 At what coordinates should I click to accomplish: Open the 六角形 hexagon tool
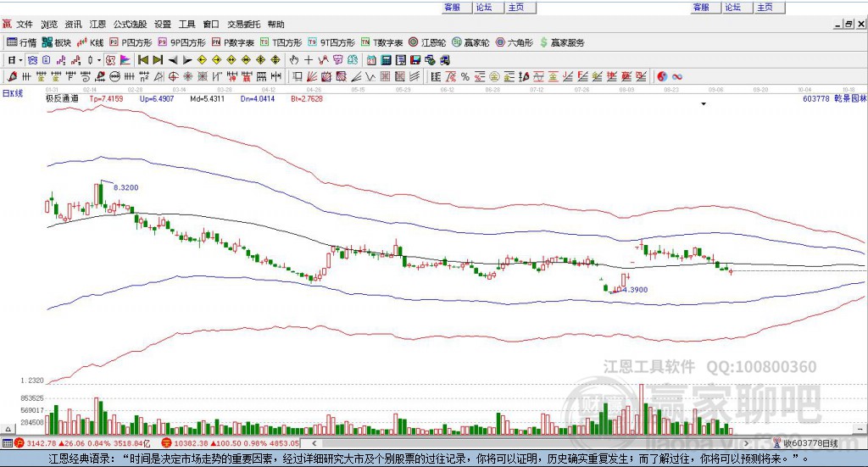pyautogui.click(x=515, y=42)
